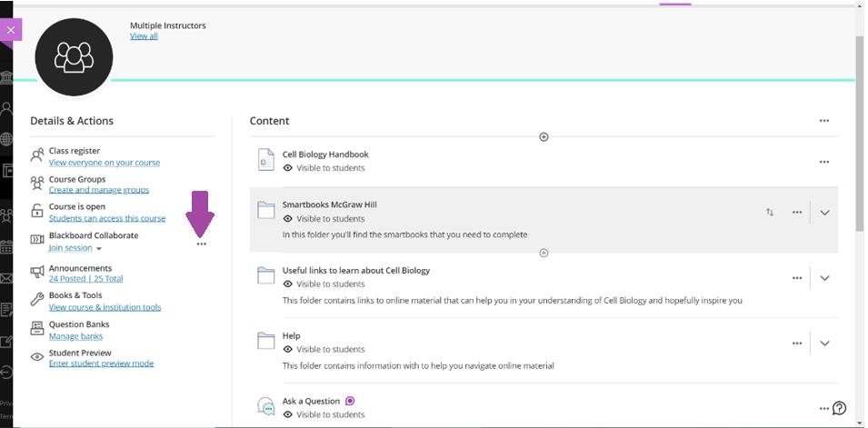The width and height of the screenshot is (868, 428).
Task: Open Blackboard Collaborate more options menu
Action: [x=201, y=244]
